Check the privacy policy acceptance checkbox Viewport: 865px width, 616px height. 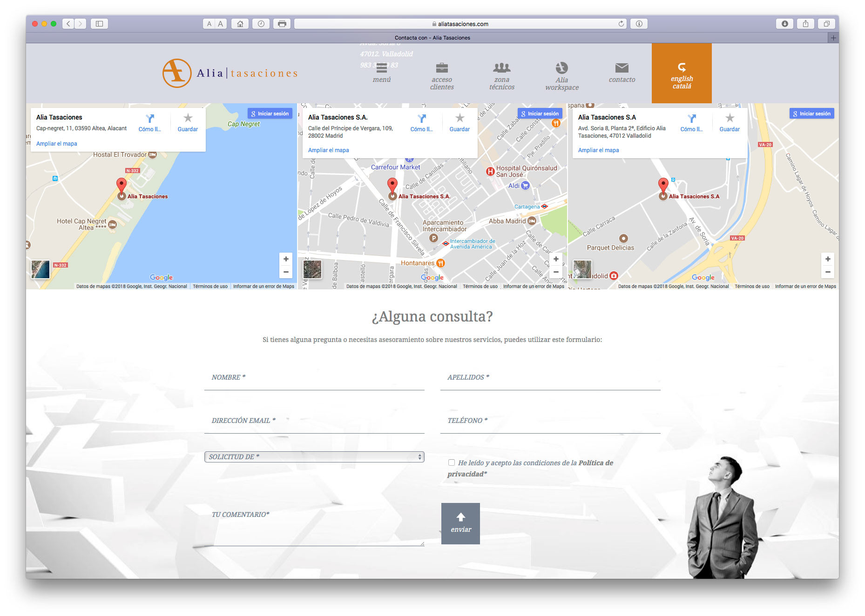(x=452, y=462)
